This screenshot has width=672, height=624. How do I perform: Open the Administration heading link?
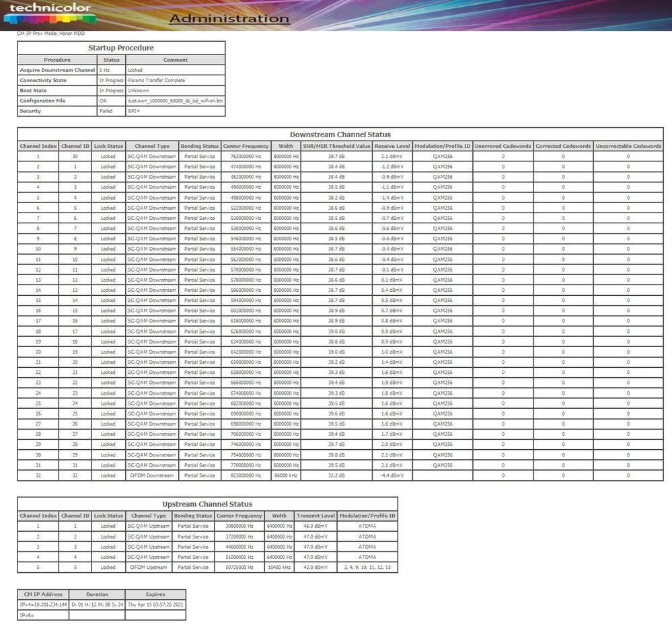click(229, 18)
